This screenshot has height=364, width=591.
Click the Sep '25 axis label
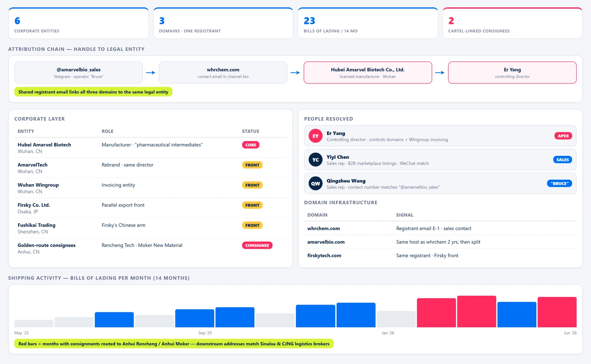(205, 333)
